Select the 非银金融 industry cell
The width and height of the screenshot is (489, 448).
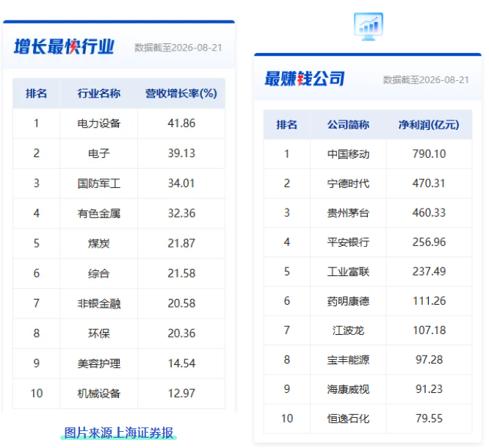(x=99, y=303)
